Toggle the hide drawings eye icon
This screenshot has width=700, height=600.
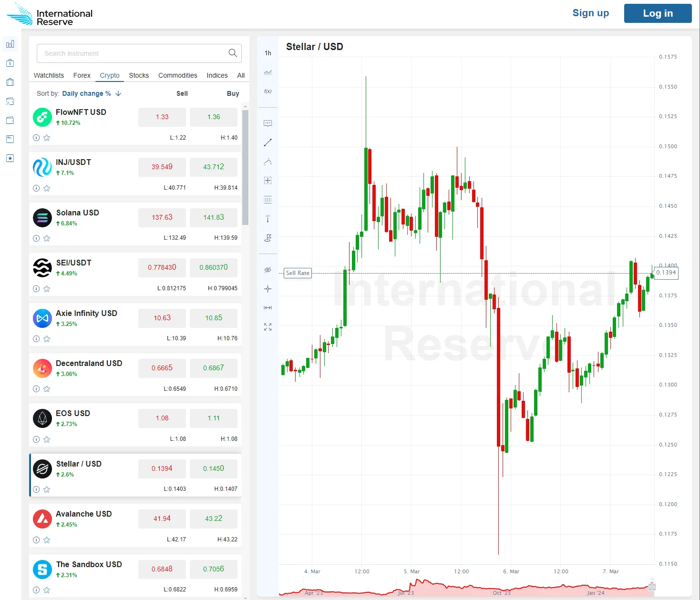point(268,270)
